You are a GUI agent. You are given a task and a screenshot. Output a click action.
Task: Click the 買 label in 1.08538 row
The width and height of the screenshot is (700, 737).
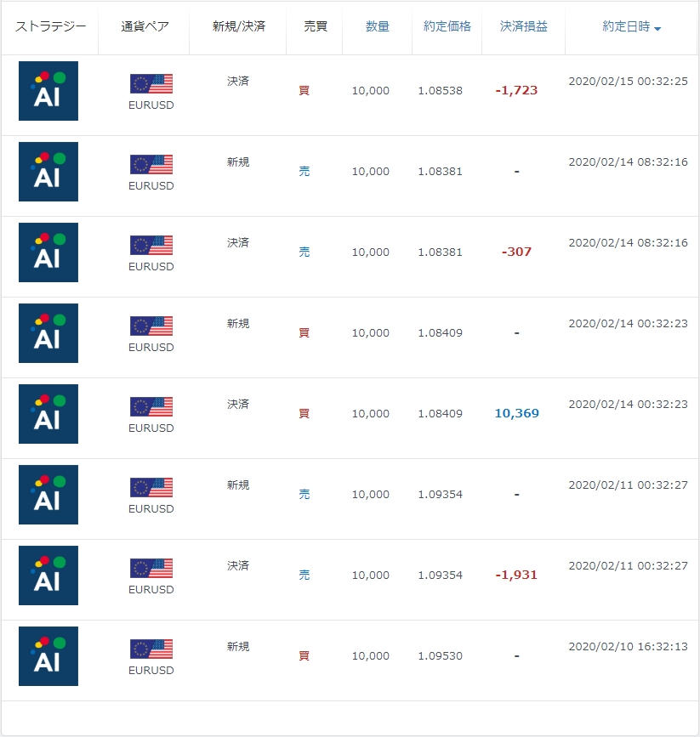(304, 90)
